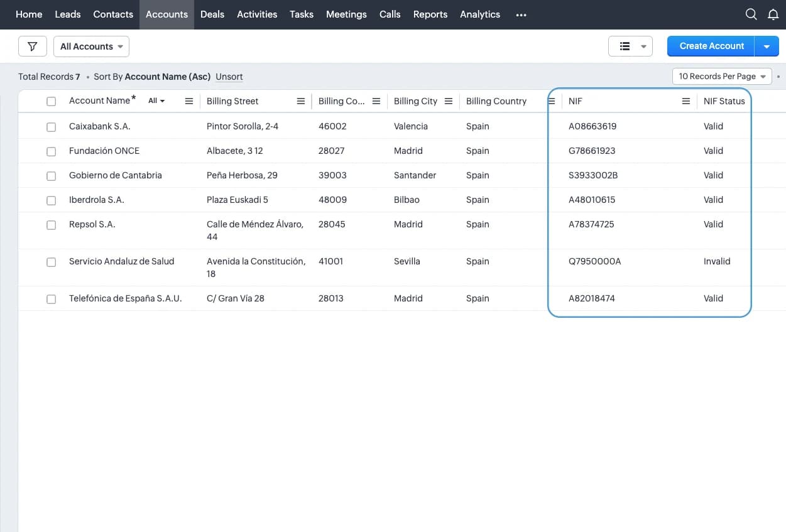The image size is (786, 532).
Task: Click NIF value Q7950000A
Action: coord(594,261)
